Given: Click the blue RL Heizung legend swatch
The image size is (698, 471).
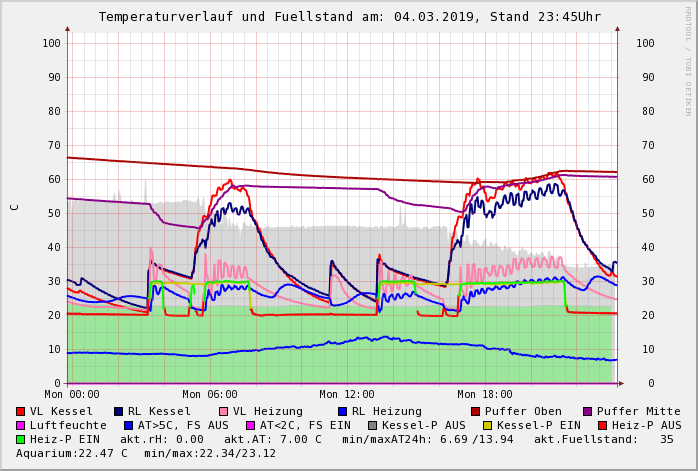Looking at the screenshot, I should pyautogui.click(x=342, y=411).
